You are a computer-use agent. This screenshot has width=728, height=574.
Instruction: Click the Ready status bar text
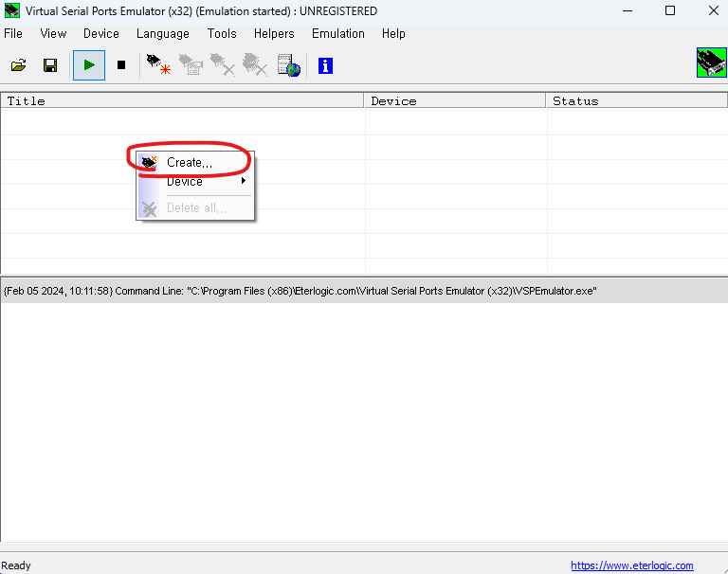click(x=16, y=565)
